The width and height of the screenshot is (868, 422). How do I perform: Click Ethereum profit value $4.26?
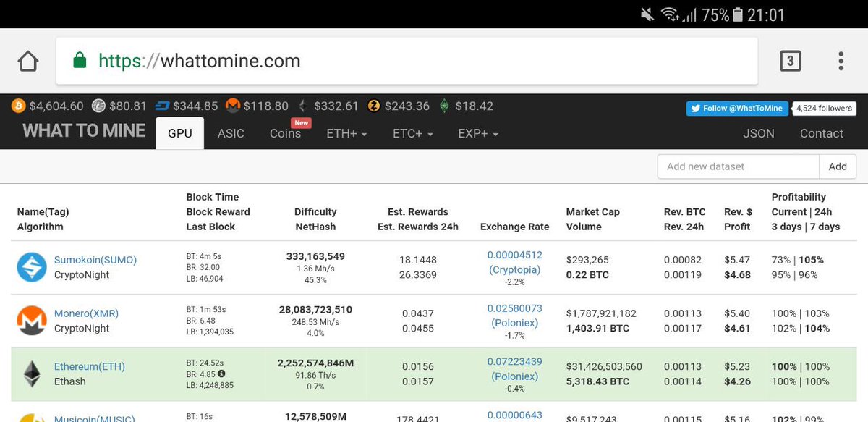(738, 381)
